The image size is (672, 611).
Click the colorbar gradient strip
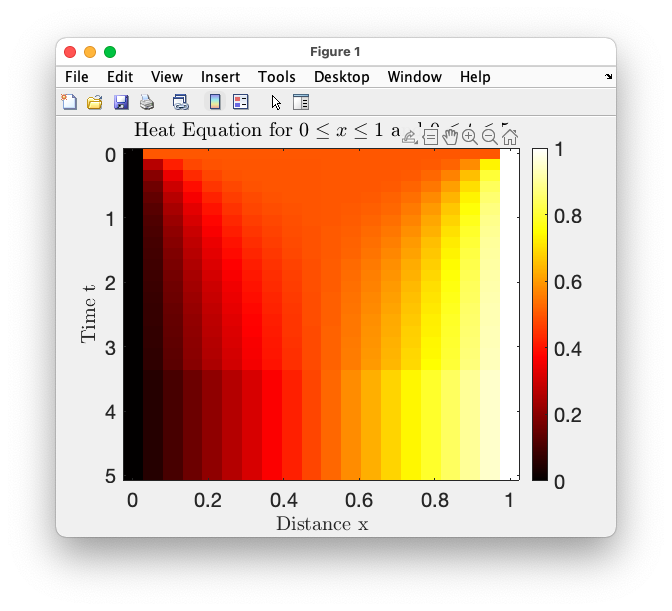coord(540,314)
